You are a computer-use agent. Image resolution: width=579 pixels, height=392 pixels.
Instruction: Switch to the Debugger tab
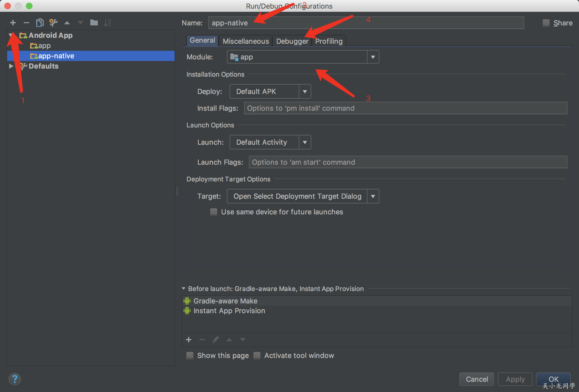(292, 41)
